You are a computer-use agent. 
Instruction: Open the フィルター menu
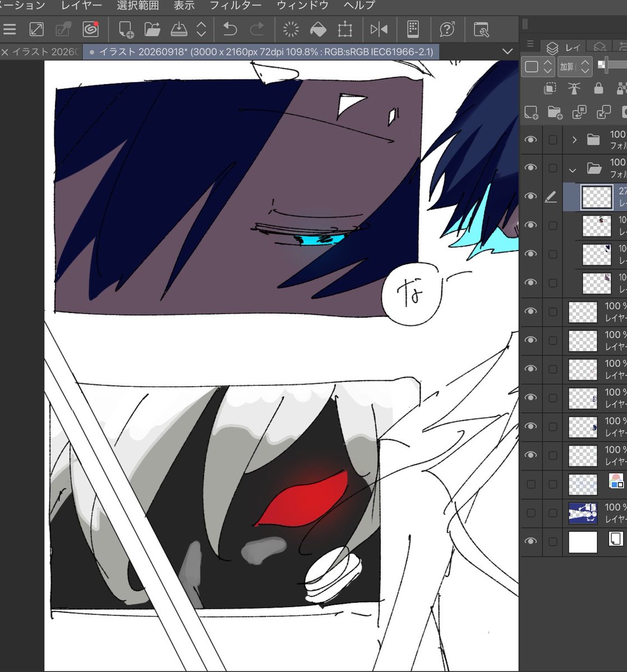pyautogui.click(x=235, y=6)
